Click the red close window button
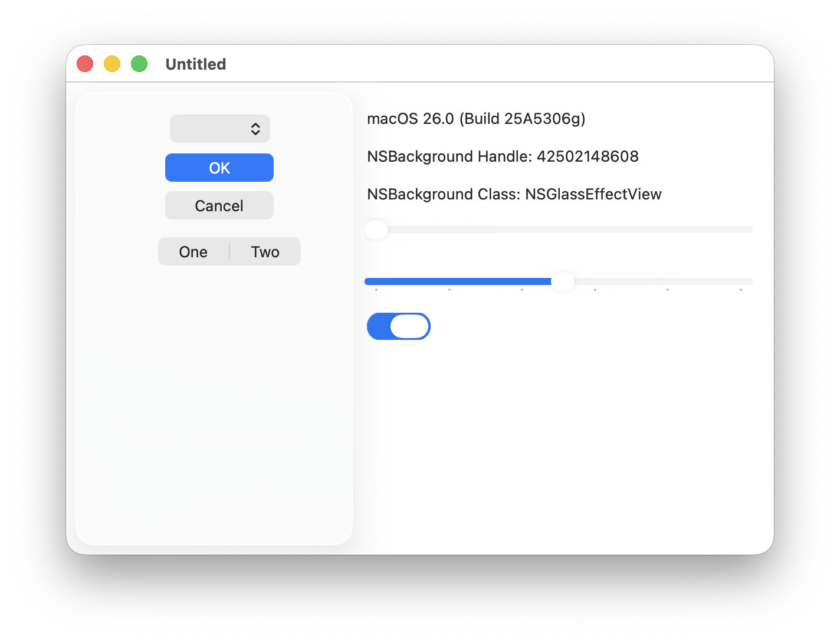 pos(85,64)
